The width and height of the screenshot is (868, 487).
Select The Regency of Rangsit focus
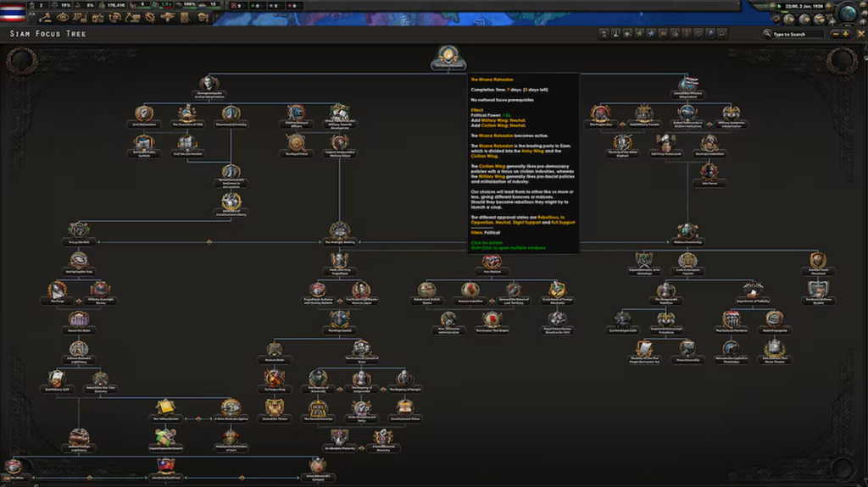(404, 381)
